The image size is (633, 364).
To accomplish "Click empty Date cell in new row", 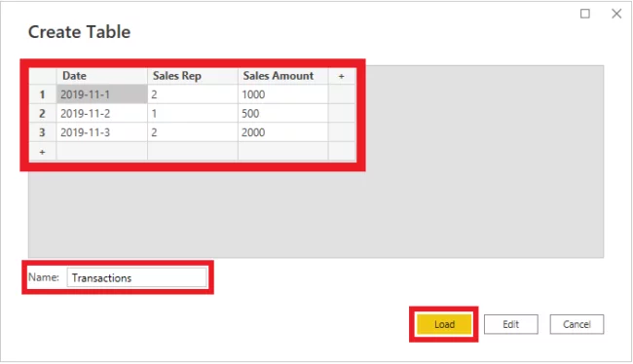I will tap(101, 152).
